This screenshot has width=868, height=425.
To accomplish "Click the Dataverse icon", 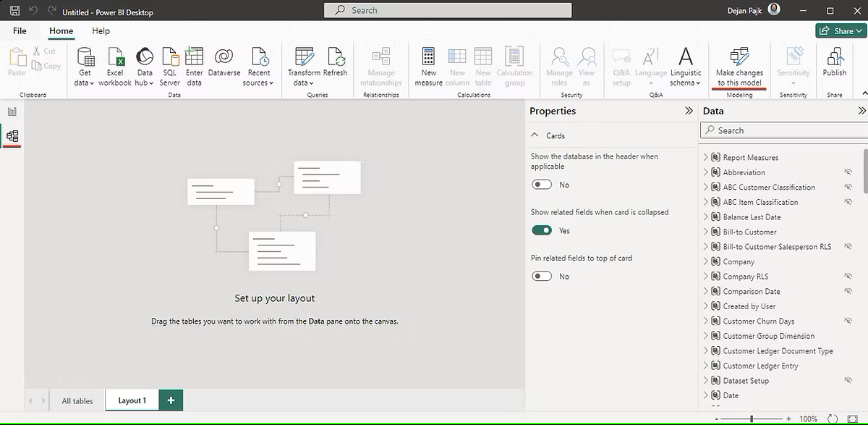I will [x=224, y=58].
